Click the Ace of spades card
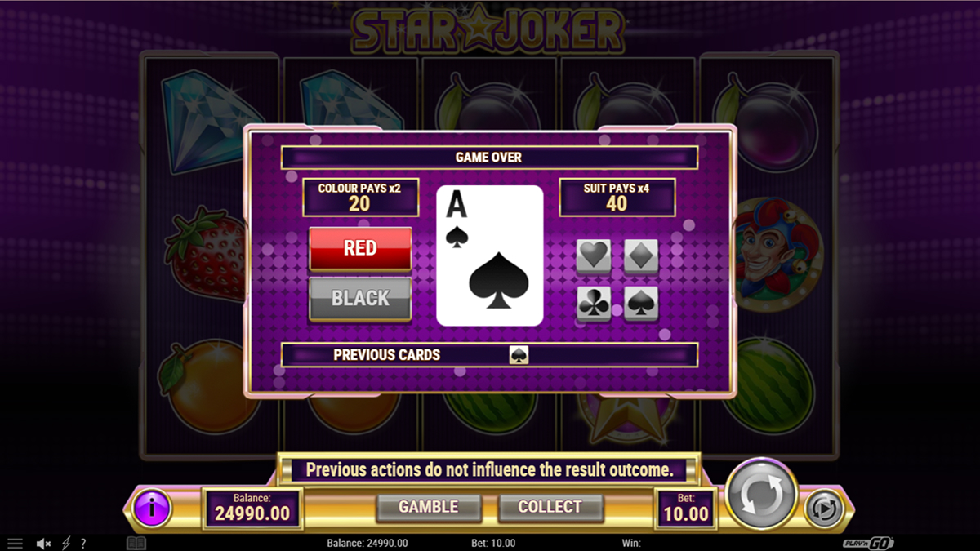This screenshot has height=551, width=980. (x=490, y=256)
